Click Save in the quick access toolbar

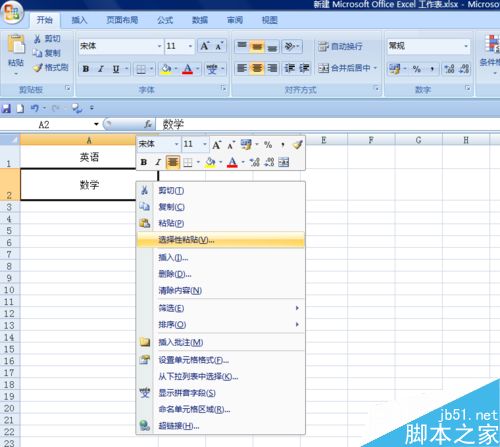[6, 108]
